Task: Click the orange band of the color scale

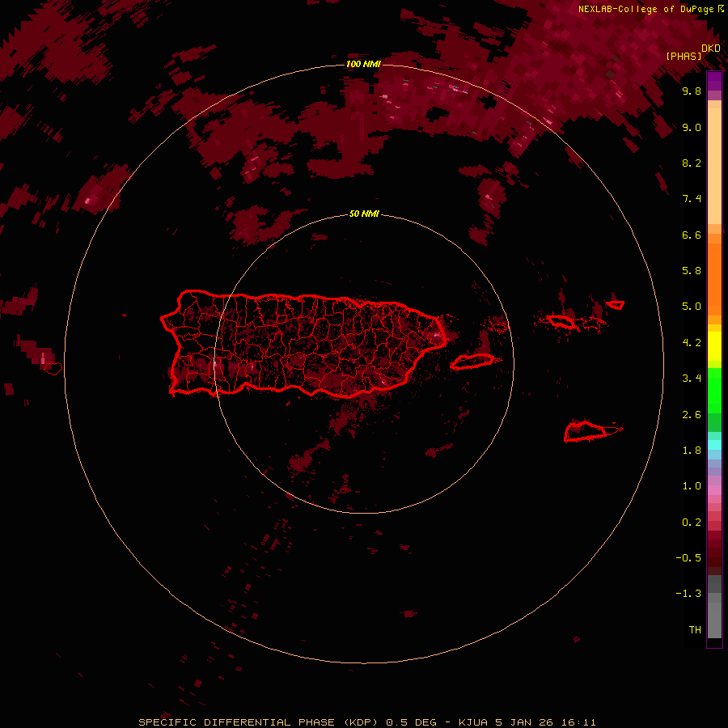Action: (x=714, y=279)
